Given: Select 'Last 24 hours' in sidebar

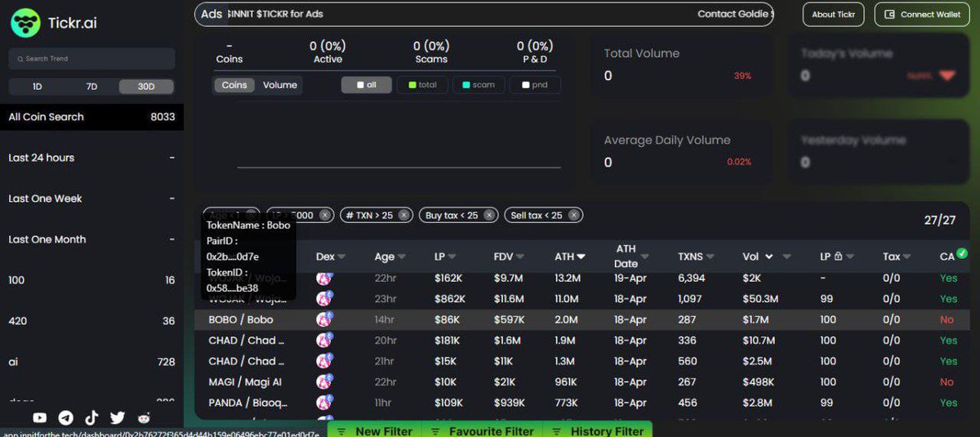Looking at the screenshot, I should 91,158.
